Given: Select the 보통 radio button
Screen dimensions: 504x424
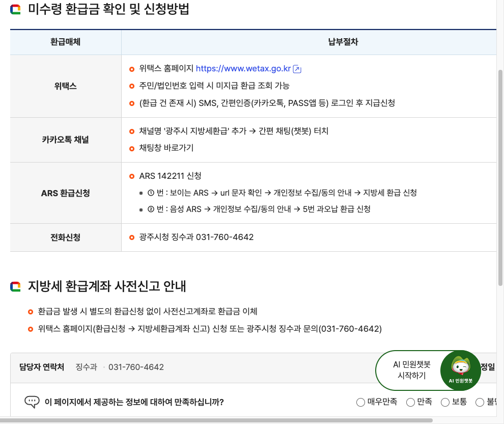Looking at the screenshot, I should click(445, 402).
